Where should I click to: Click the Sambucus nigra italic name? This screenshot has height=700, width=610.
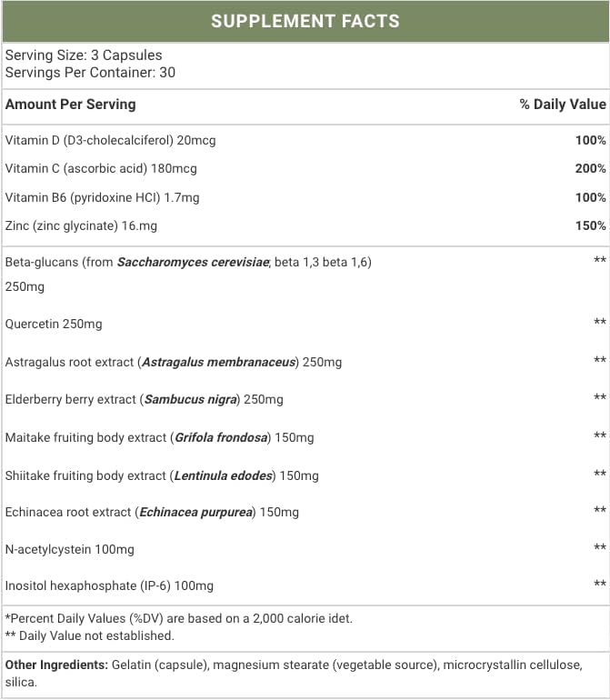point(191,400)
